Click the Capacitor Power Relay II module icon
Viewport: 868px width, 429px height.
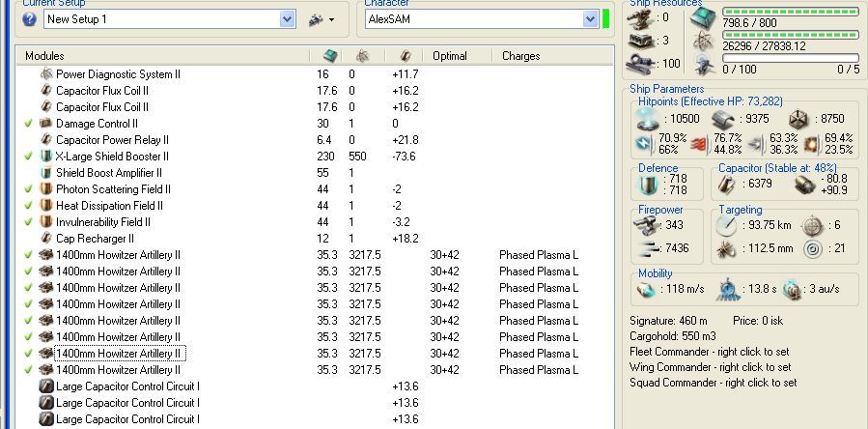[x=46, y=140]
